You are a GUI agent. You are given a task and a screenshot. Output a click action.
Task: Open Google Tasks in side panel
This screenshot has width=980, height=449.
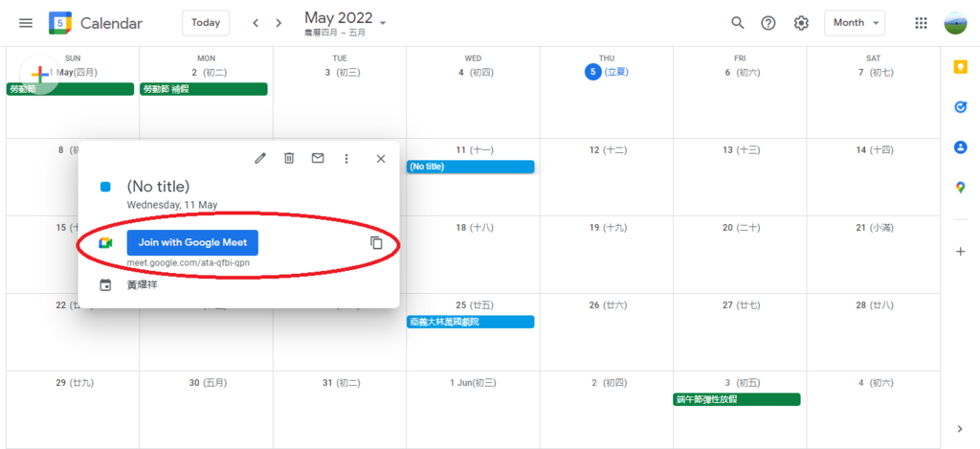[x=960, y=107]
